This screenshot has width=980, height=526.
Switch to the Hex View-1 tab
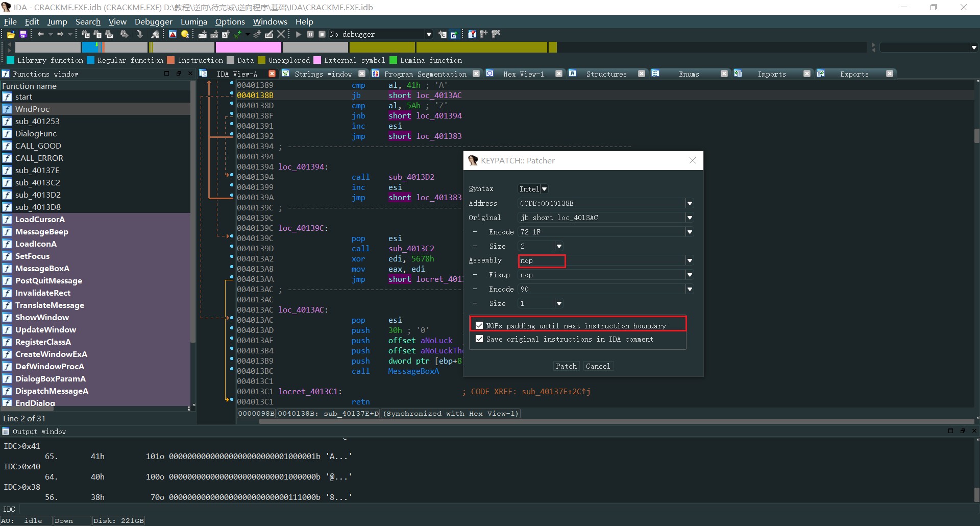pyautogui.click(x=523, y=74)
